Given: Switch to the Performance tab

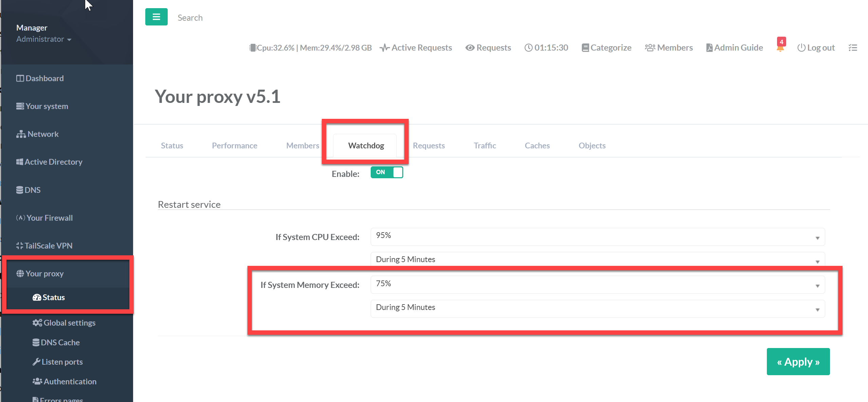Looking at the screenshot, I should click(x=234, y=146).
